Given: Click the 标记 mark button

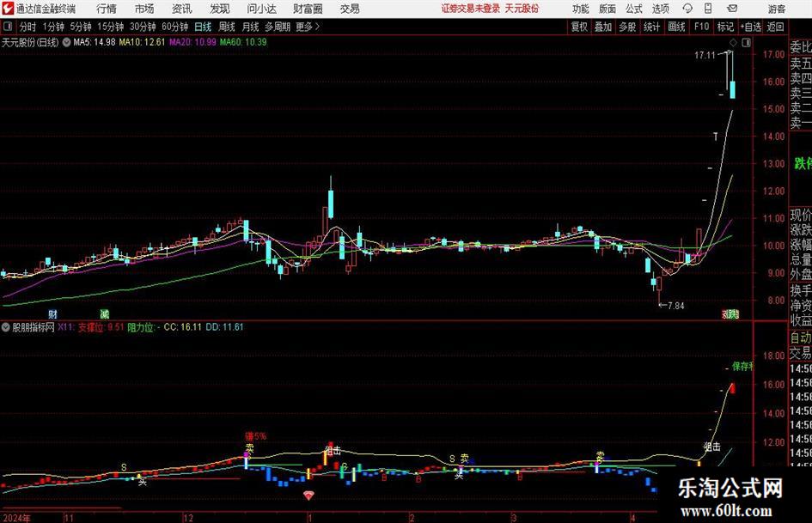Looking at the screenshot, I should tap(725, 27).
